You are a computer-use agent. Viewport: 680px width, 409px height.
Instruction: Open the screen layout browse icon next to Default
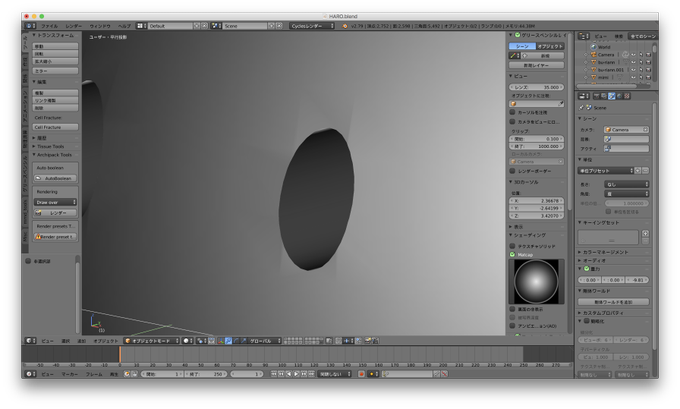(x=141, y=26)
